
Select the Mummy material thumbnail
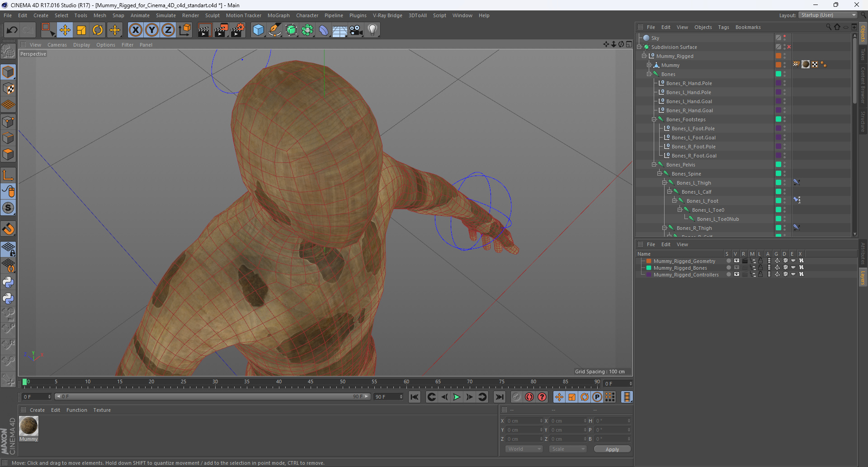pos(28,426)
